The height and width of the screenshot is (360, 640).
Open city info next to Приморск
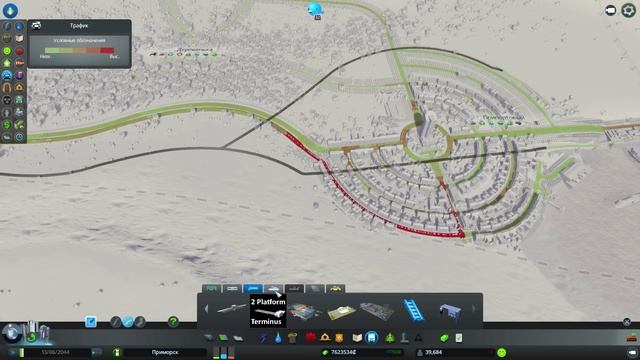(x=117, y=352)
